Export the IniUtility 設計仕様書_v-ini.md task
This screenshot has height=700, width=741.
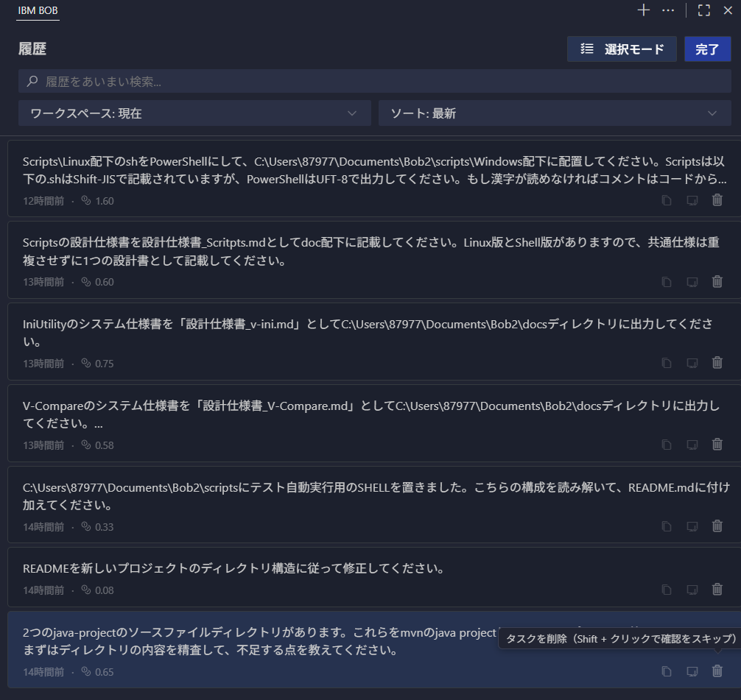(x=692, y=363)
